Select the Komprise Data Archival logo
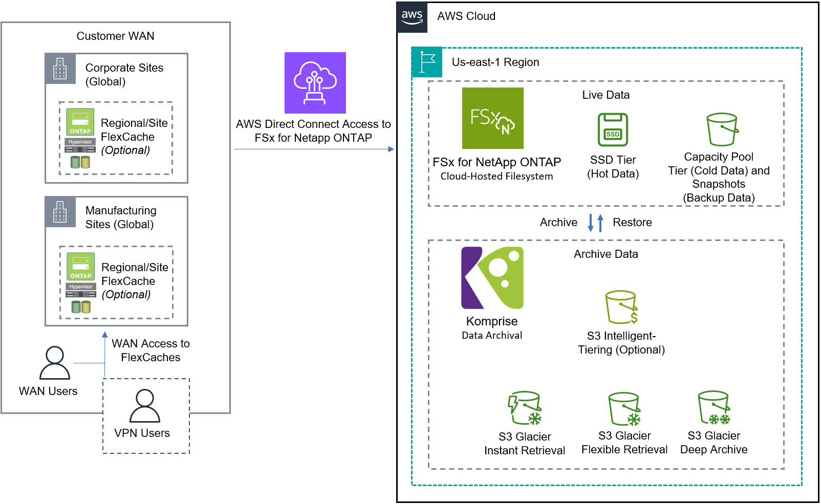The image size is (821, 504). pyautogui.click(x=491, y=278)
